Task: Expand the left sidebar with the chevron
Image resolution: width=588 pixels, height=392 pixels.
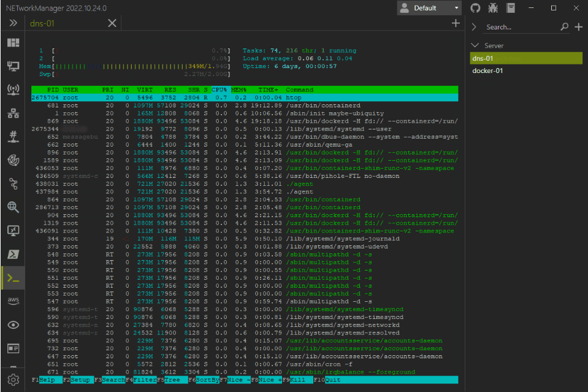Action: pyautogui.click(x=13, y=23)
